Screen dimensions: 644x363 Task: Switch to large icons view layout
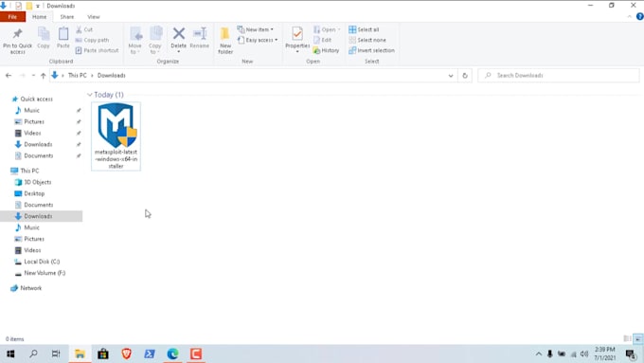(x=637, y=338)
